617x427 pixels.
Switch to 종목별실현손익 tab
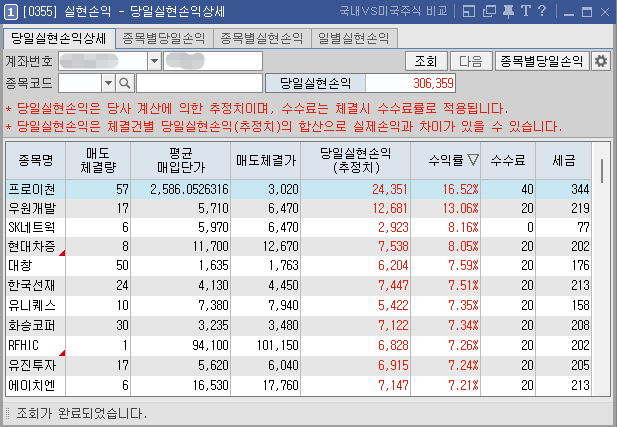(262, 38)
